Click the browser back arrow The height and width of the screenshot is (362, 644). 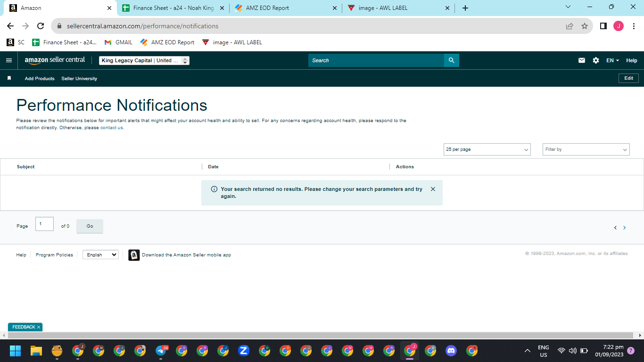(10, 26)
